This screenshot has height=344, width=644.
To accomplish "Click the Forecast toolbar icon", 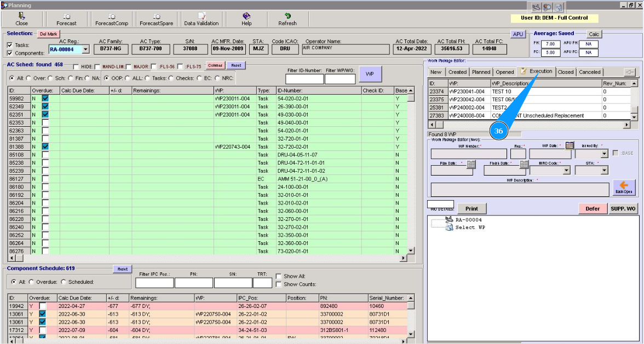I will pos(66,19).
